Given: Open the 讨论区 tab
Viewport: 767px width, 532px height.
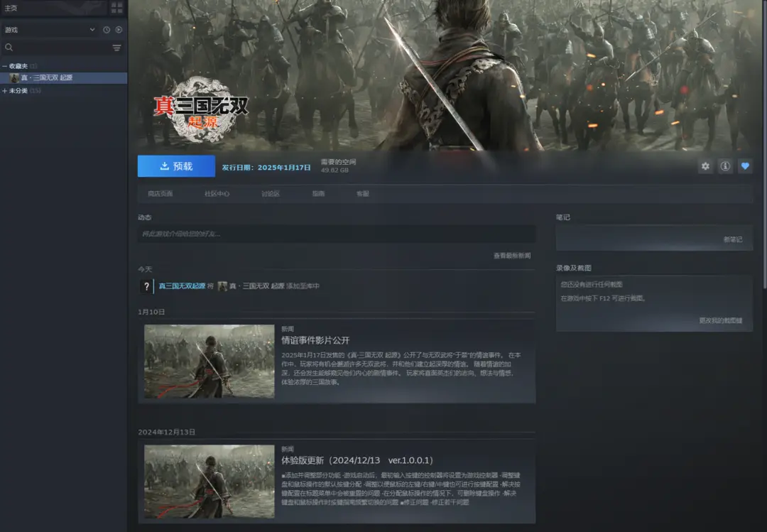Looking at the screenshot, I should pos(271,194).
